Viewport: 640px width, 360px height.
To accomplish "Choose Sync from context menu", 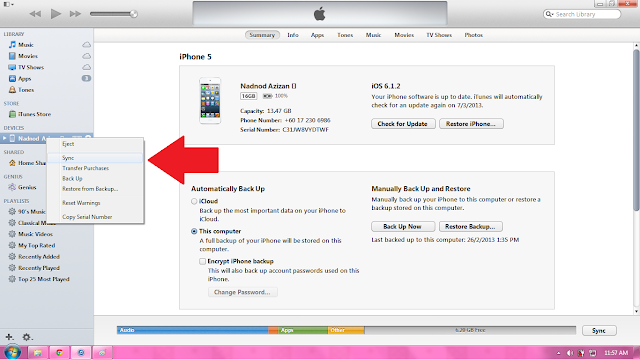I will point(95,158).
